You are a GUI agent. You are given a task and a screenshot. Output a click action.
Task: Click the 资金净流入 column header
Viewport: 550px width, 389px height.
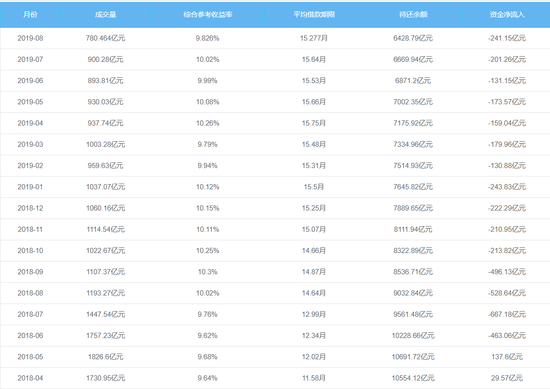click(507, 14)
